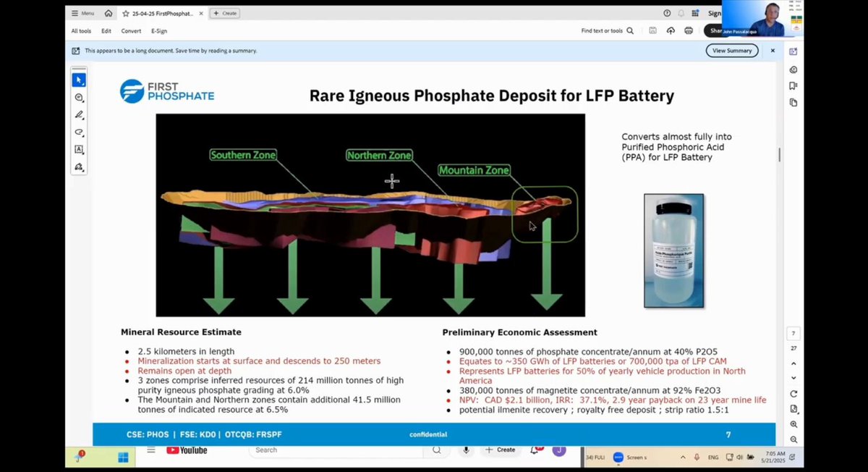Image resolution: width=868 pixels, height=472 pixels.
Task: Open the pages panel icon on right rail
Action: point(793,103)
